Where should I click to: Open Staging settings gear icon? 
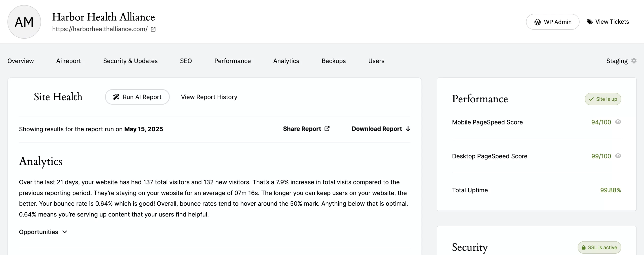pyautogui.click(x=634, y=61)
